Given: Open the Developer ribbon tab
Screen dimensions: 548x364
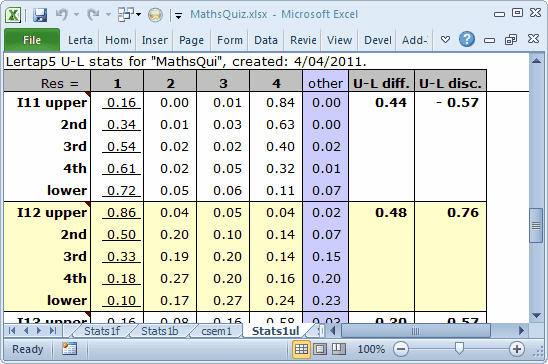Looking at the screenshot, I should (378, 40).
